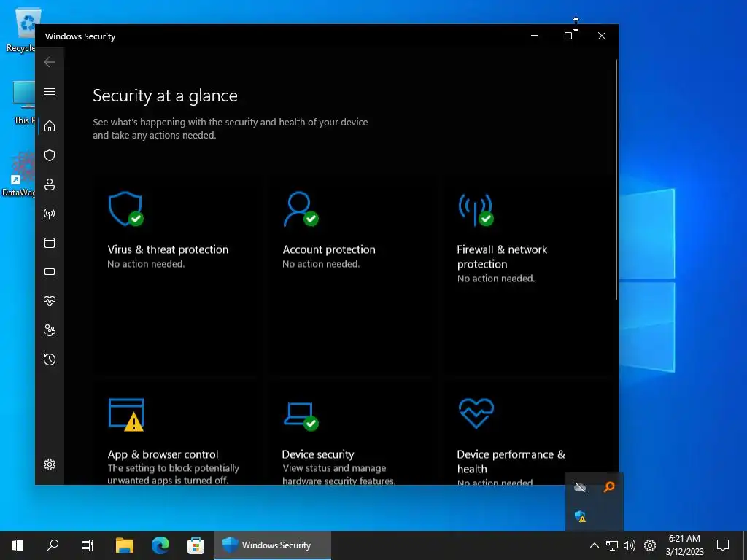Screen dimensions: 747x560
Task: Open Protection history clock sidebar icon
Action: click(x=50, y=359)
